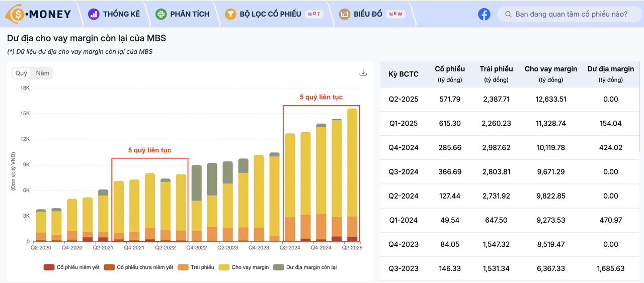Switch chart to Quý view

click(x=22, y=73)
